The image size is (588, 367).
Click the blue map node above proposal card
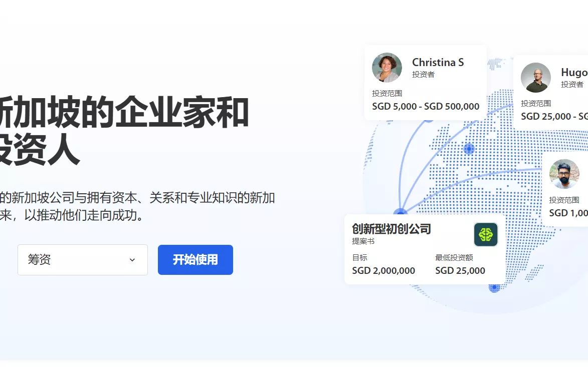click(401, 212)
